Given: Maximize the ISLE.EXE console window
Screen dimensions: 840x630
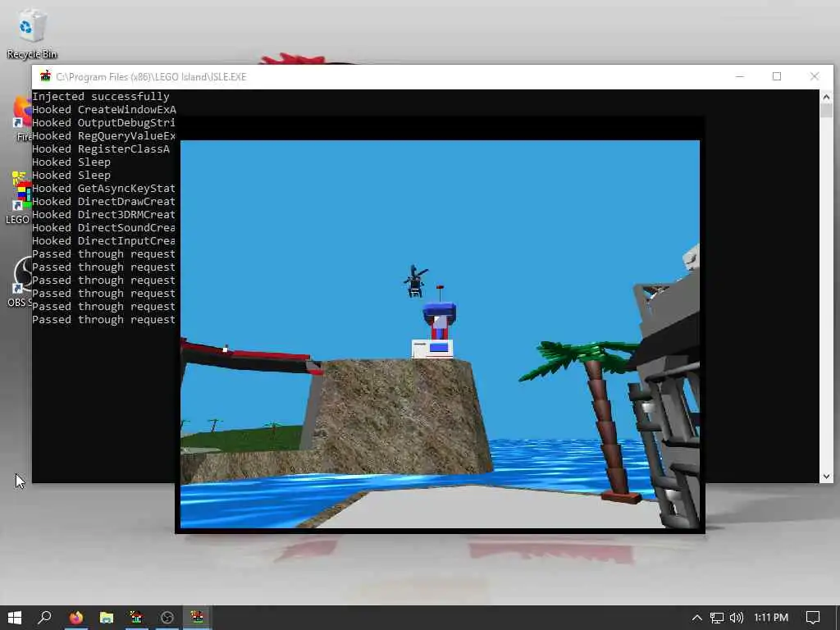Looking at the screenshot, I should pos(777,76).
